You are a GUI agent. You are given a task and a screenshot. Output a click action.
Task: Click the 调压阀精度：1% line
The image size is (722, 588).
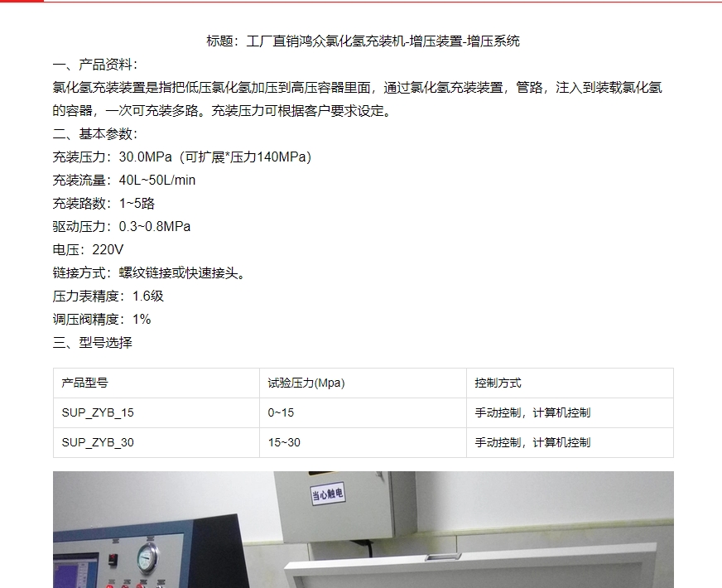click(102, 319)
